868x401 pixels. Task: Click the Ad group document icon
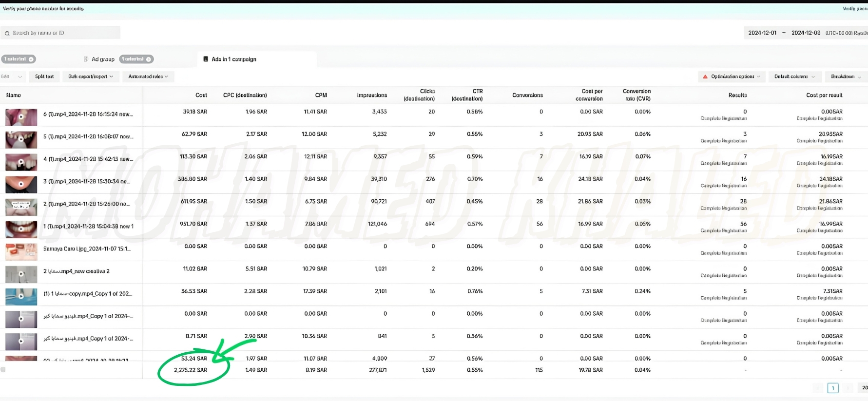coord(86,59)
